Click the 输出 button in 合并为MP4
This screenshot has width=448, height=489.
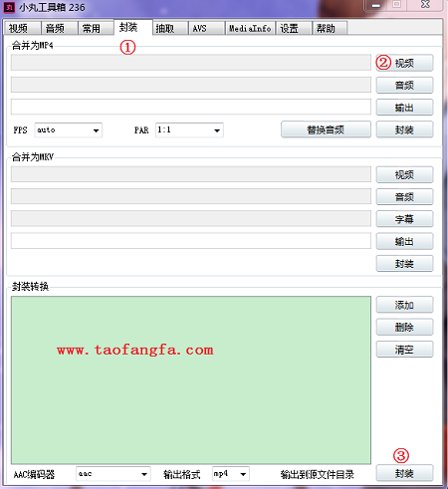click(404, 108)
